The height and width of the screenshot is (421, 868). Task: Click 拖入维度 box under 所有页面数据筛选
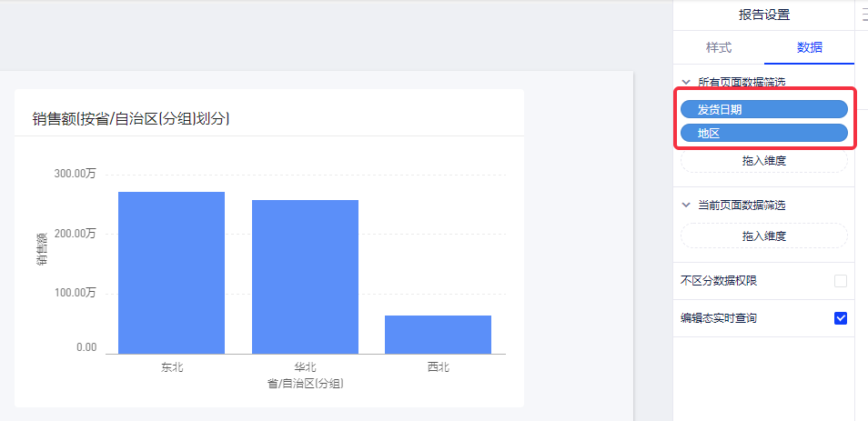[x=763, y=161]
